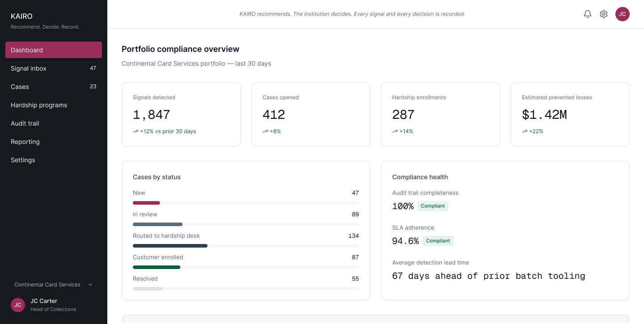Click the JC Carter user name
Viewport: 644px width, 324px height.
point(44,301)
